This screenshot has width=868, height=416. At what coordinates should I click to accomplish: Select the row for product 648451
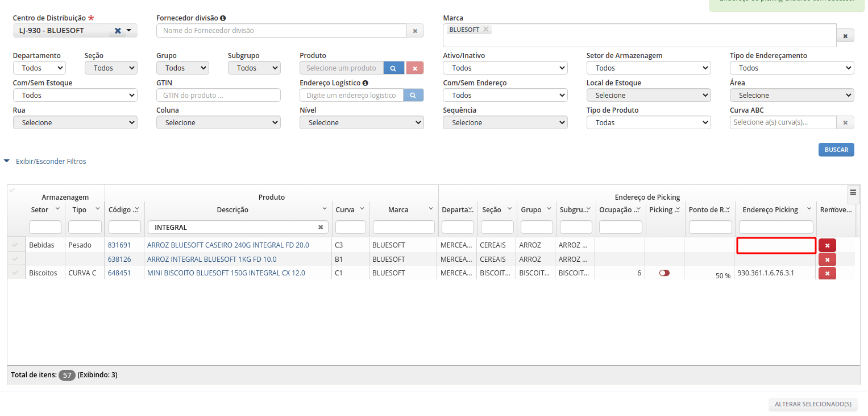[16, 273]
